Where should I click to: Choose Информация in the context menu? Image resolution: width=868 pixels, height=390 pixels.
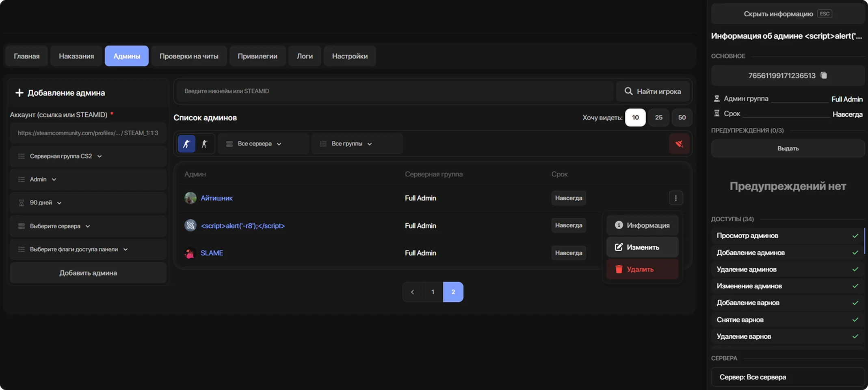click(x=643, y=225)
